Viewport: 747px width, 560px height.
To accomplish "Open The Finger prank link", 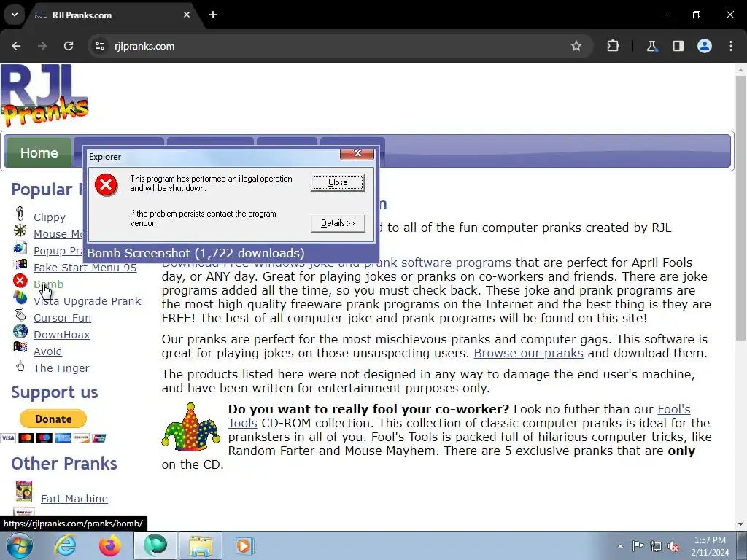I will coord(61,368).
